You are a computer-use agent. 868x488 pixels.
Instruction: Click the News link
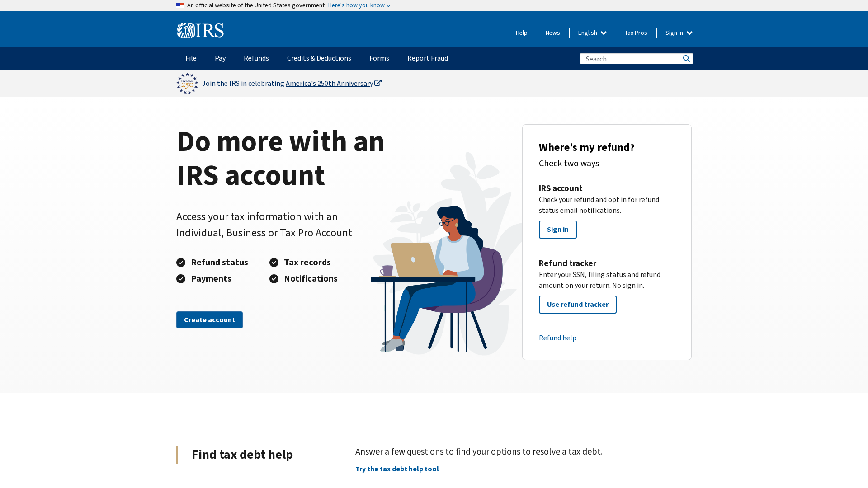[x=553, y=33]
